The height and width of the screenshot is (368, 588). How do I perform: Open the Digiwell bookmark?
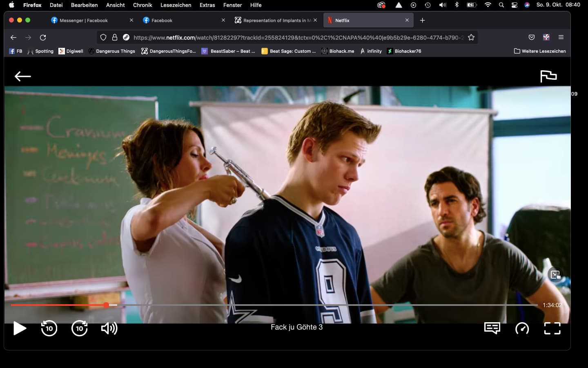click(71, 51)
